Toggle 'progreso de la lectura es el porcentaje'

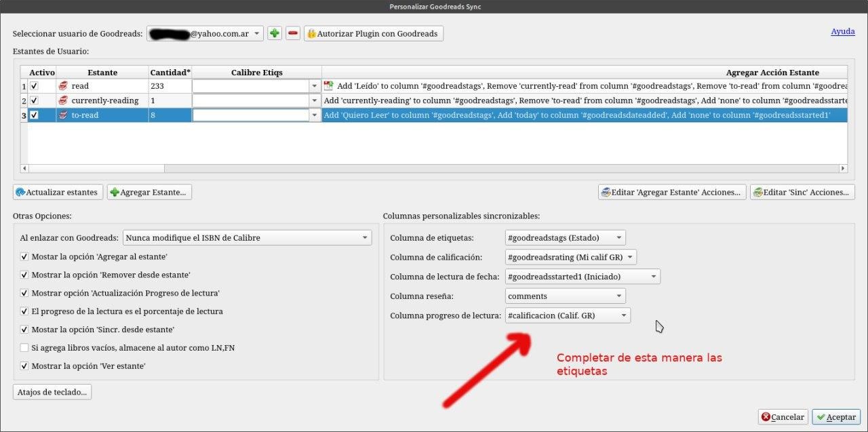point(24,311)
